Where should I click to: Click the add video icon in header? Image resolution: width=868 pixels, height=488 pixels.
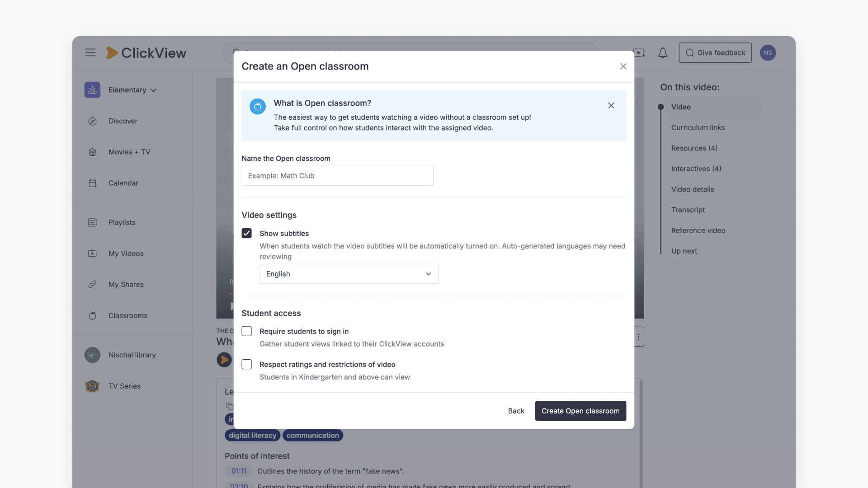[639, 53]
